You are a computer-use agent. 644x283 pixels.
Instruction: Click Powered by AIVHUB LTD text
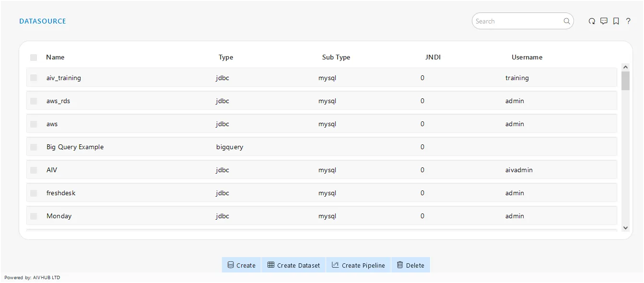[x=32, y=277]
